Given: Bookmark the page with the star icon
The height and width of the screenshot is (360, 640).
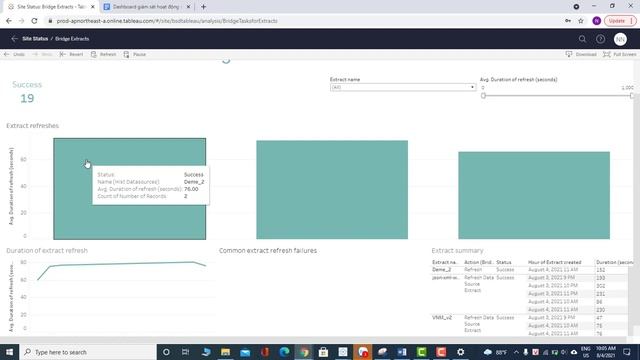Looking at the screenshot, I should [581, 21].
